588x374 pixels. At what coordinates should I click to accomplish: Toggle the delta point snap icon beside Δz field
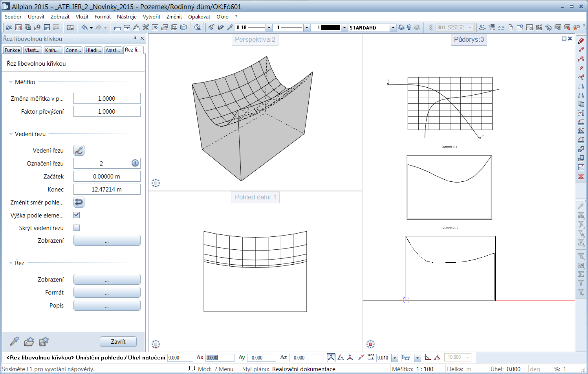pyautogui.click(x=331, y=357)
